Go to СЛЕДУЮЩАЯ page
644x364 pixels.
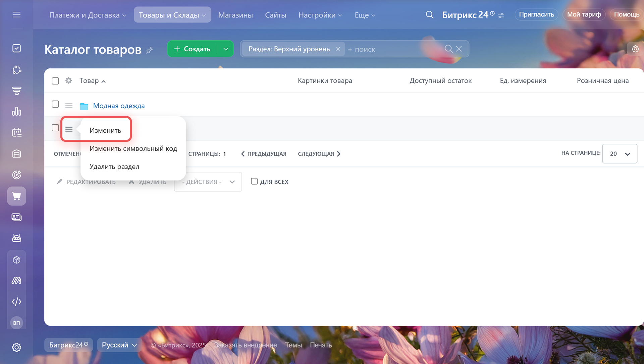[319, 154]
